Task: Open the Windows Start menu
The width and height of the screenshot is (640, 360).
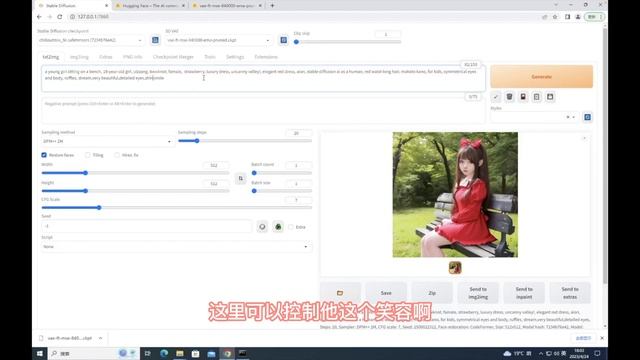Action: click(40, 353)
